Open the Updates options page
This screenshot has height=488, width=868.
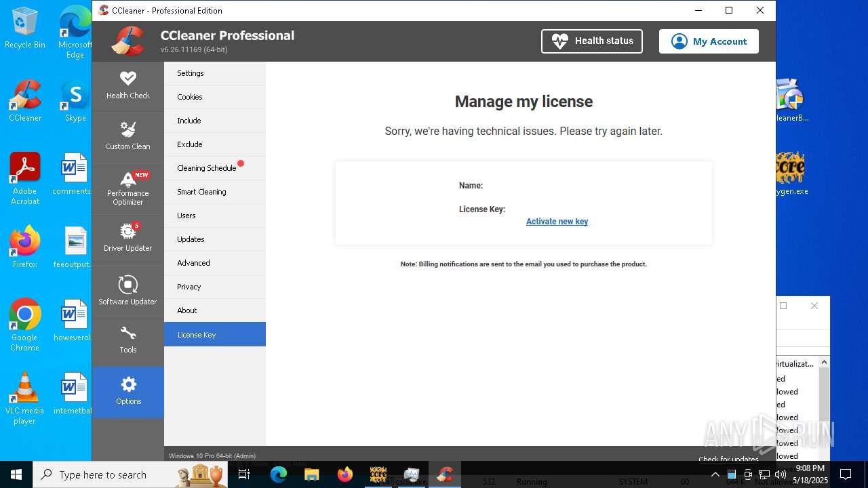[x=214, y=239]
